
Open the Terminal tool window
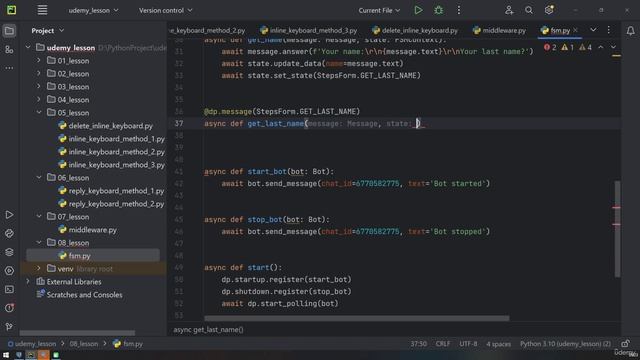click(9, 289)
